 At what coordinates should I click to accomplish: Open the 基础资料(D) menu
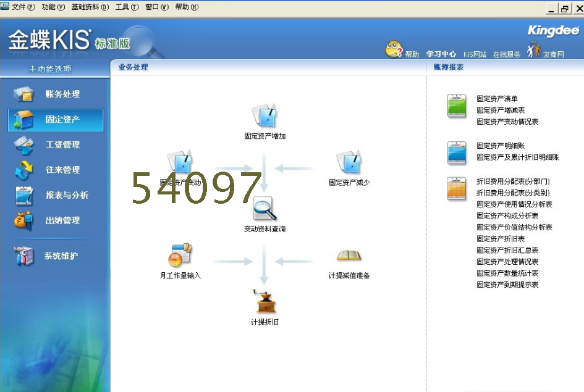pyautogui.click(x=90, y=7)
